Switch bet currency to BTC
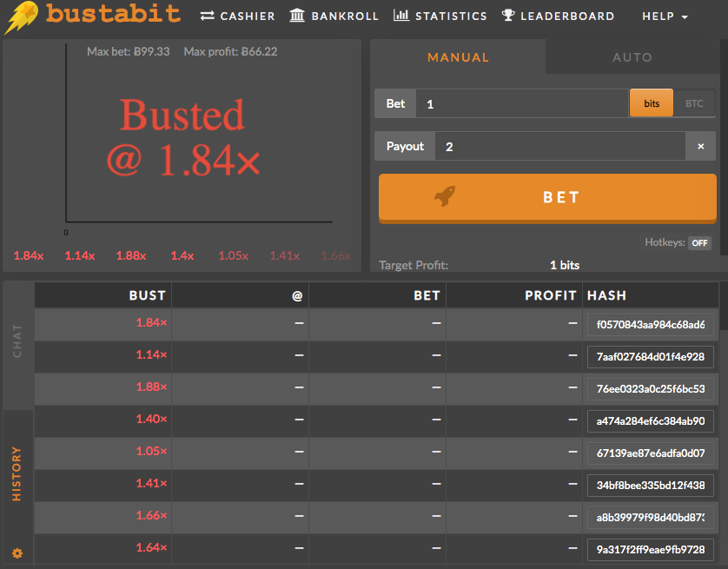The width and height of the screenshot is (728, 569). coord(694,103)
